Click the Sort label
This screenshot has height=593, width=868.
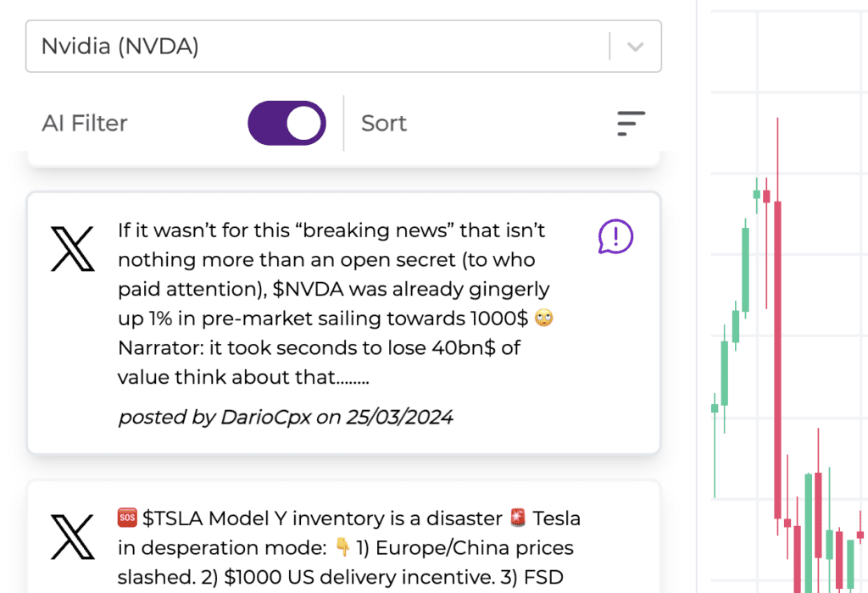tap(384, 124)
